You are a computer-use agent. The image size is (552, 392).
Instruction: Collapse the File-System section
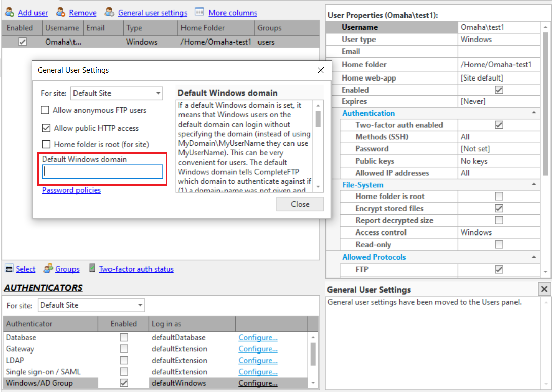click(x=534, y=184)
